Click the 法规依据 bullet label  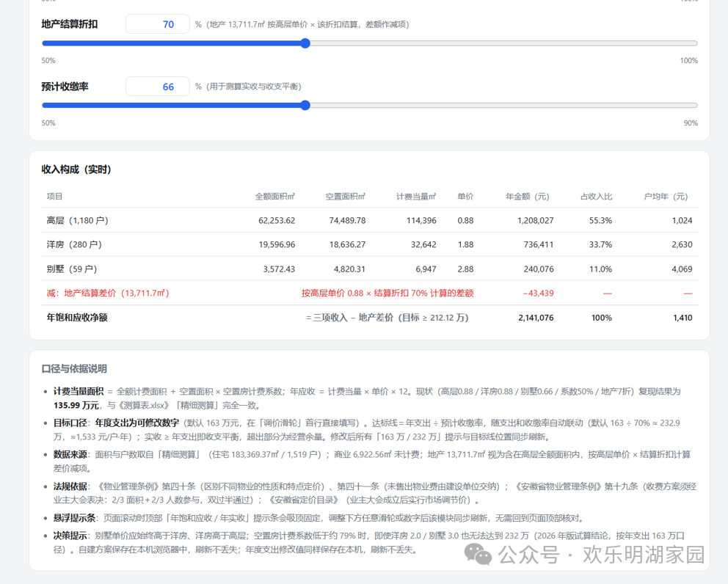point(70,486)
